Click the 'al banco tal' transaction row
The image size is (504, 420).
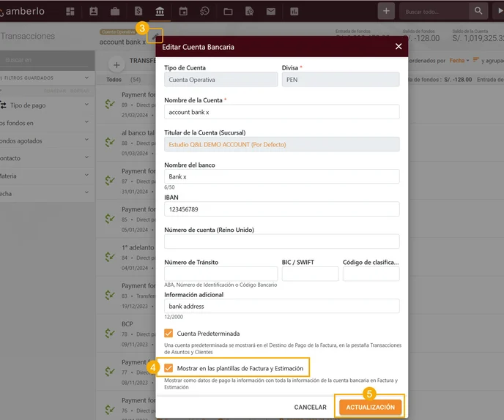126,142
